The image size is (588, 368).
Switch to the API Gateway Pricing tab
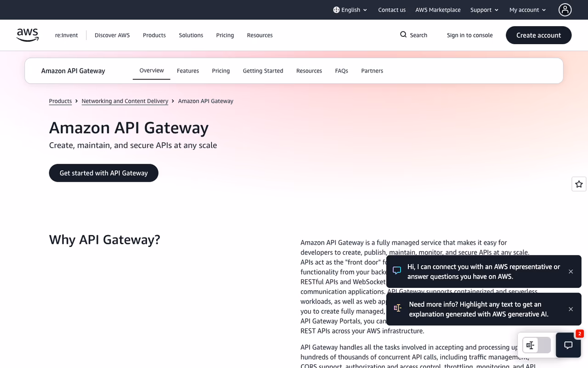(221, 71)
